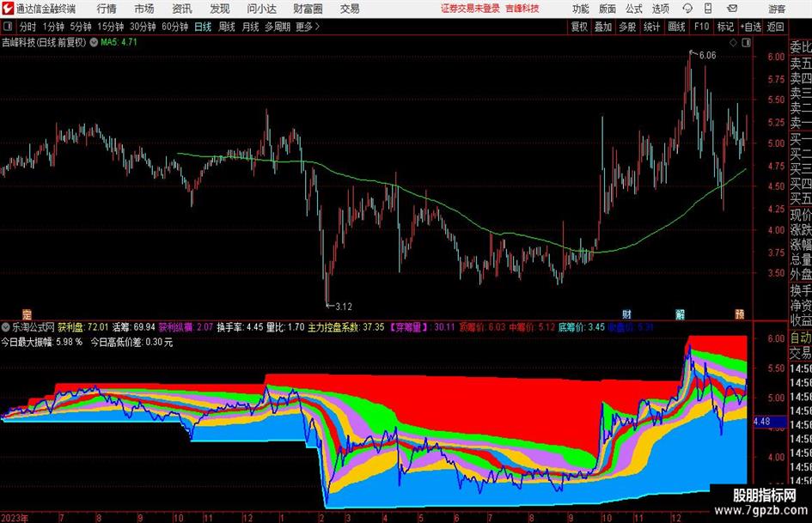Open the F10 company info button
This screenshot has height=523, width=812.
point(701,27)
